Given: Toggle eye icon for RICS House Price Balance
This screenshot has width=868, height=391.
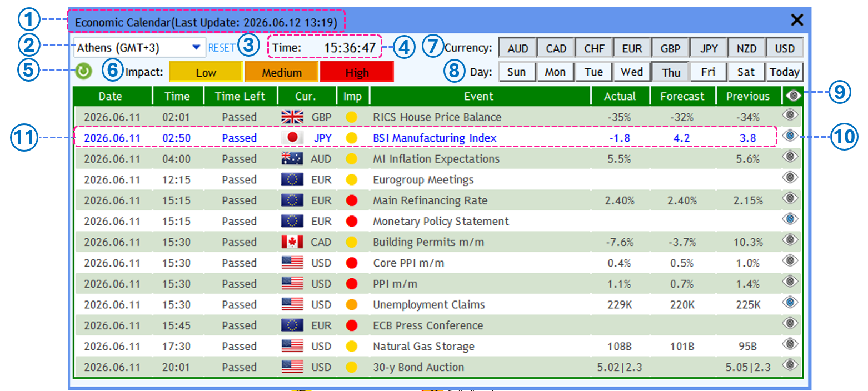Looking at the screenshot, I should (x=790, y=115).
